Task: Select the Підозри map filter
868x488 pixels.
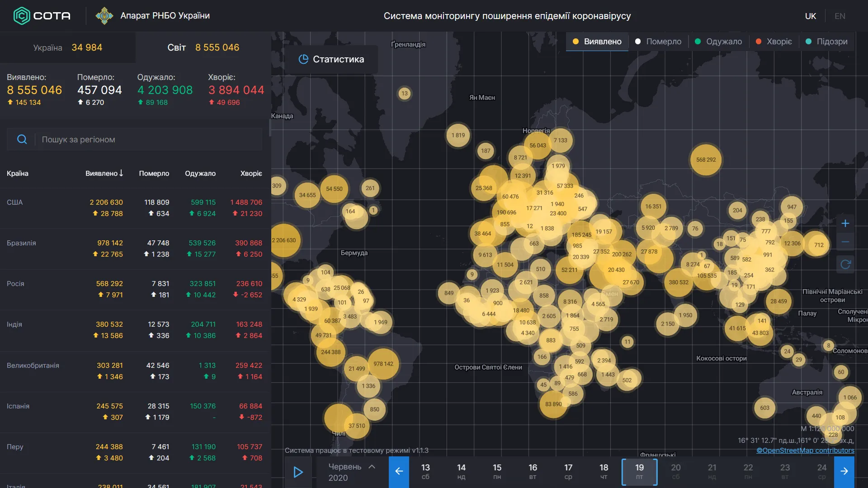Action: (827, 42)
